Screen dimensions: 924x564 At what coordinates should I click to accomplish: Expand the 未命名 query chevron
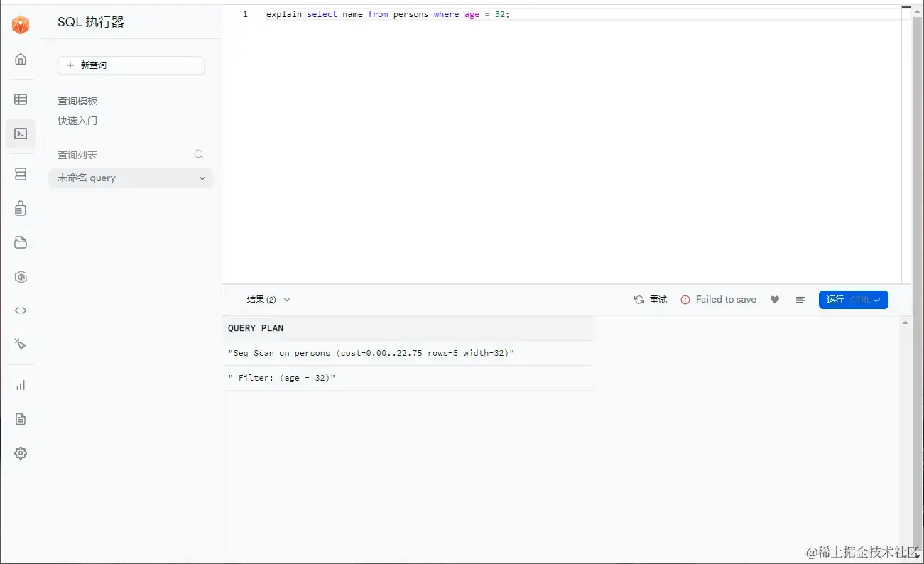(x=202, y=178)
